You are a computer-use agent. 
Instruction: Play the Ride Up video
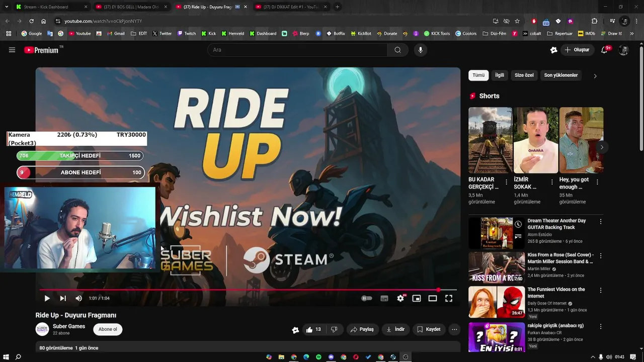pyautogui.click(x=47, y=298)
